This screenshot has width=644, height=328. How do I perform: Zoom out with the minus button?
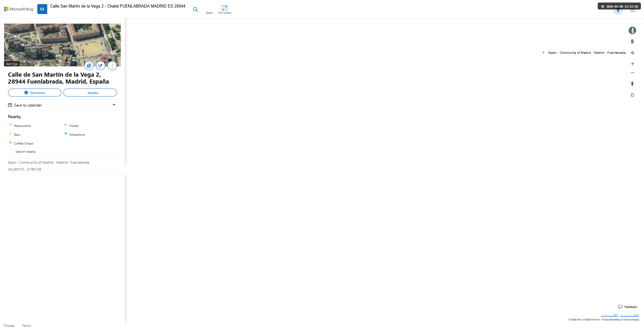coord(632,73)
